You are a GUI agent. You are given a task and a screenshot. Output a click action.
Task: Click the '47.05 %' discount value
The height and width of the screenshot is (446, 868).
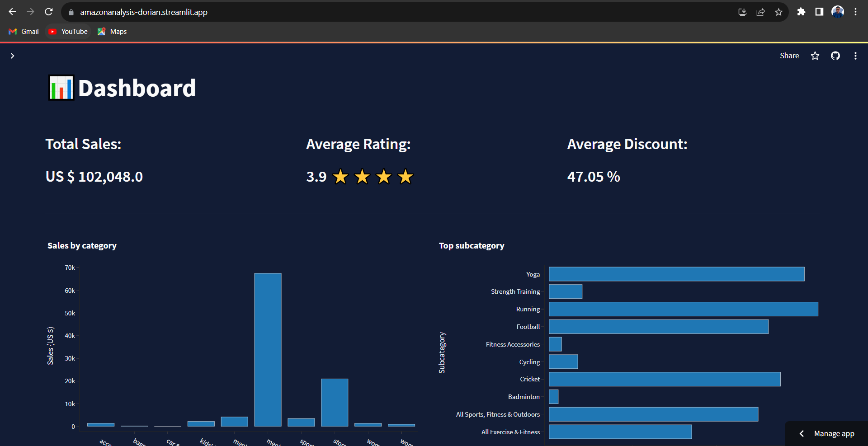(594, 177)
